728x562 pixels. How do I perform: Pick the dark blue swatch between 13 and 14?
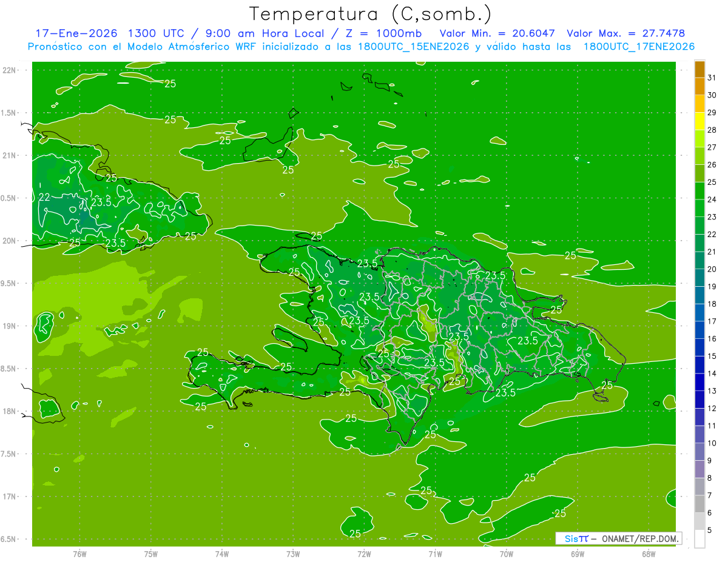[x=699, y=382]
